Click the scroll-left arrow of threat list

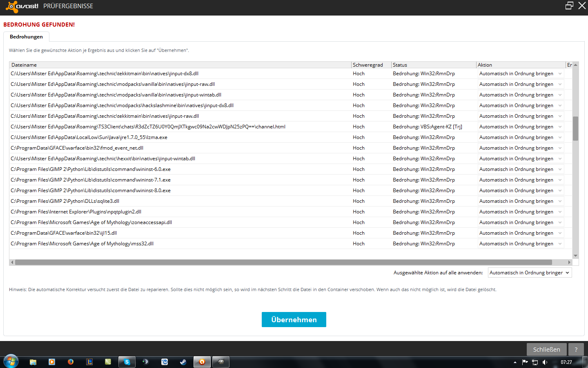(12, 263)
